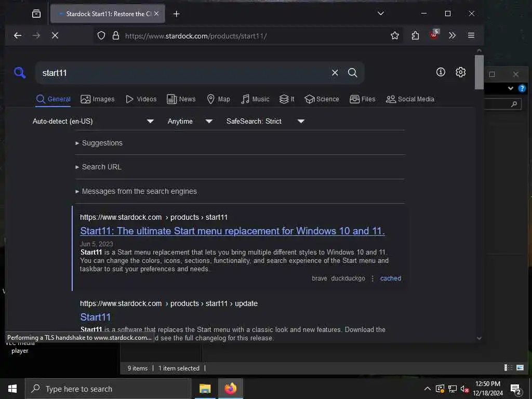Image resolution: width=532 pixels, height=399 pixels.
Task: Expand File Explorer ribbon chevron
Action: click(511, 88)
